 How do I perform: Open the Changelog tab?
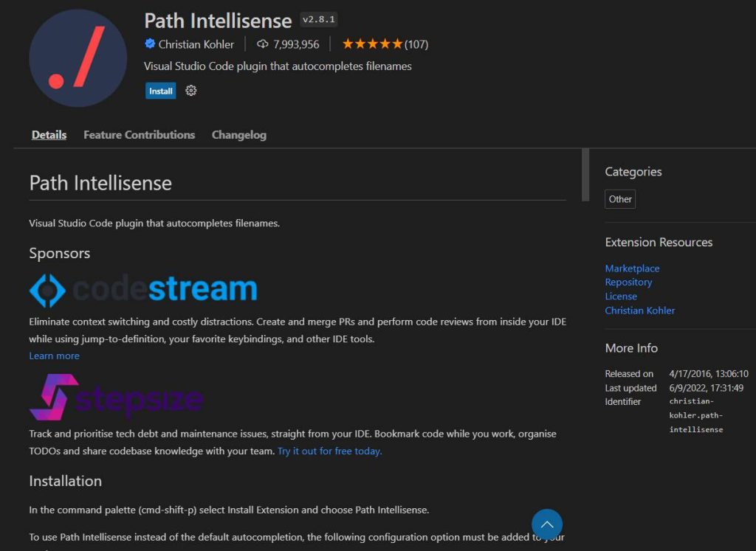click(239, 135)
